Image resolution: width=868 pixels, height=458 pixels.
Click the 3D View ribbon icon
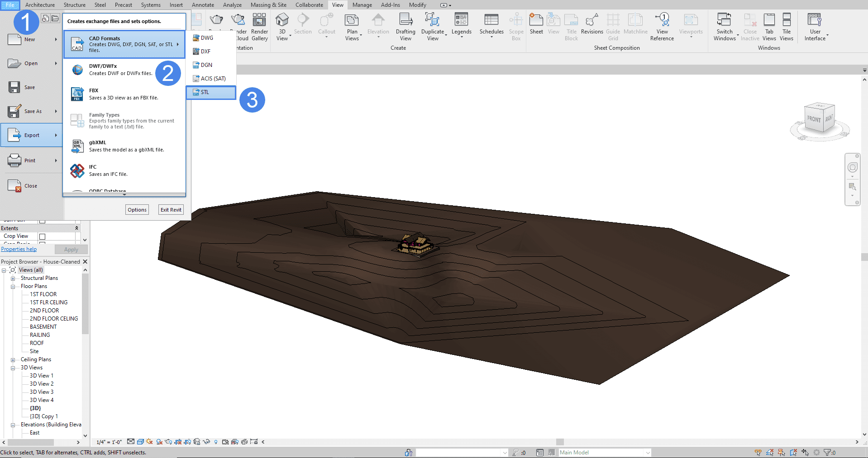[282, 27]
